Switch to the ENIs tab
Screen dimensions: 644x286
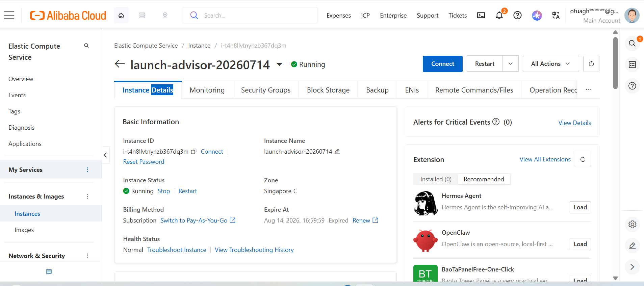pos(412,90)
